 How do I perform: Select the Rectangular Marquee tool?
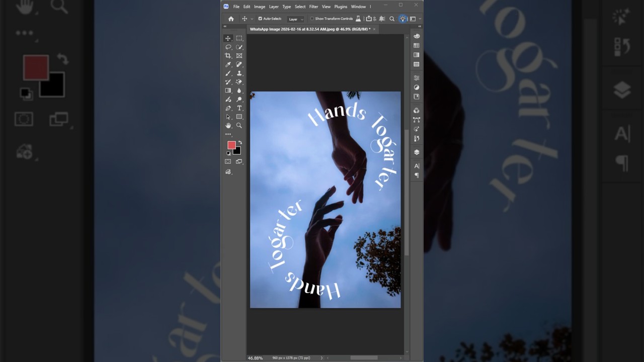pos(239,38)
